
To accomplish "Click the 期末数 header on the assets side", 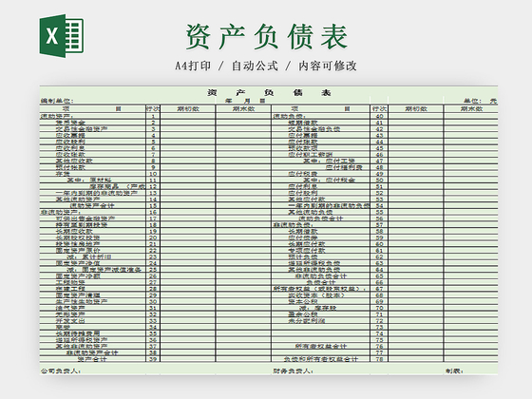I will (x=243, y=108).
